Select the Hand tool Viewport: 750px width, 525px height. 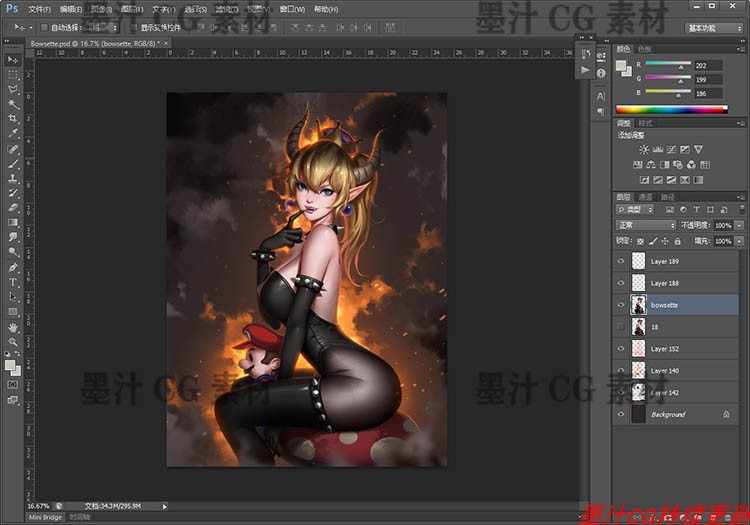12,328
